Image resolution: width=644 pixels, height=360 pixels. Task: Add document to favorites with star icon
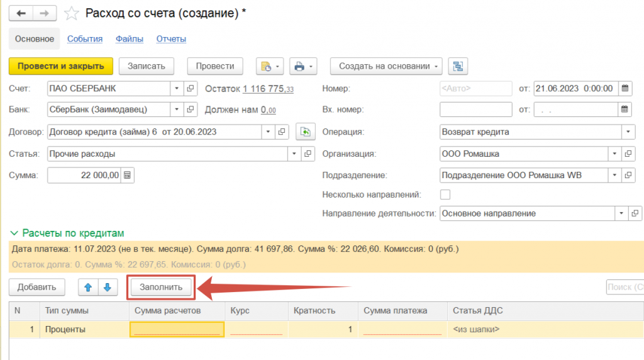tap(72, 13)
